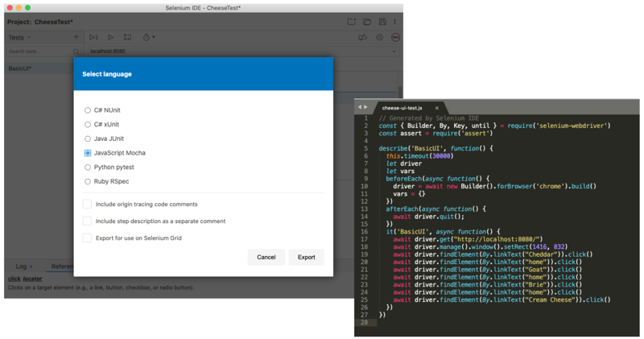Click line number 28 in editor gutter
644x339 pixels.
pyautogui.click(x=364, y=323)
